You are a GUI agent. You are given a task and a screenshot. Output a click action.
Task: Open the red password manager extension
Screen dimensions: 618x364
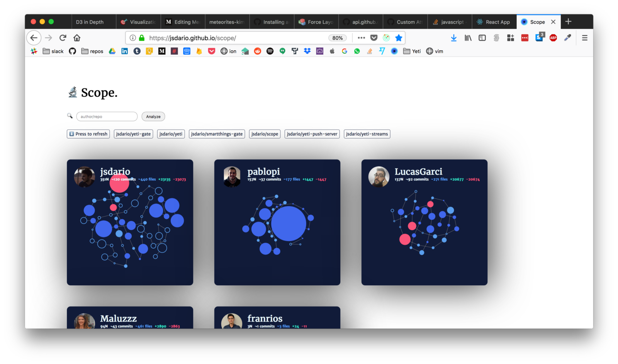coord(525,38)
